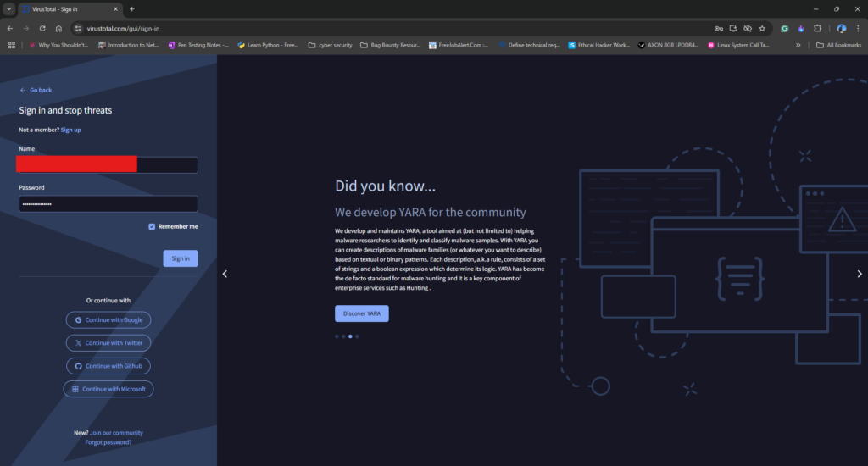Click the install app icon in address bar
Screen dimensions: 868x466
point(733,28)
